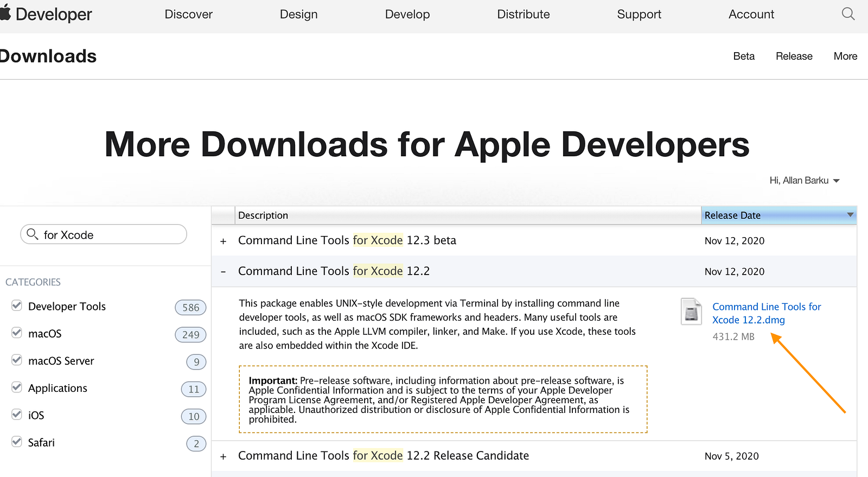Screen dimensions: 868x477
Task: Collapse Command Line Tools for Xcode 12.2 row
Action: [x=223, y=271]
